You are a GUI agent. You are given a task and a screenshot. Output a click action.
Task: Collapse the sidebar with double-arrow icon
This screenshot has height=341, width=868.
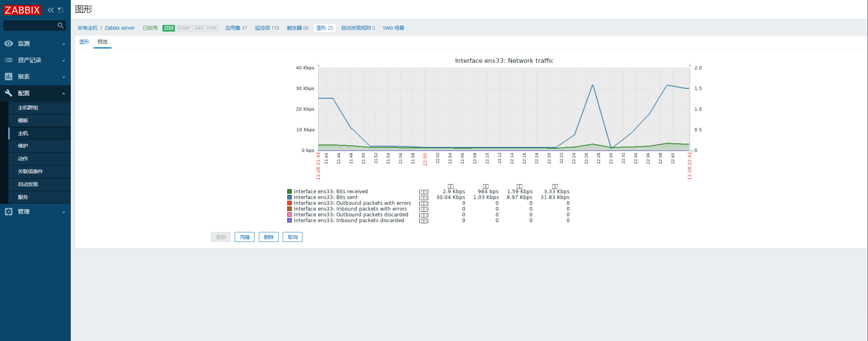[x=51, y=10]
